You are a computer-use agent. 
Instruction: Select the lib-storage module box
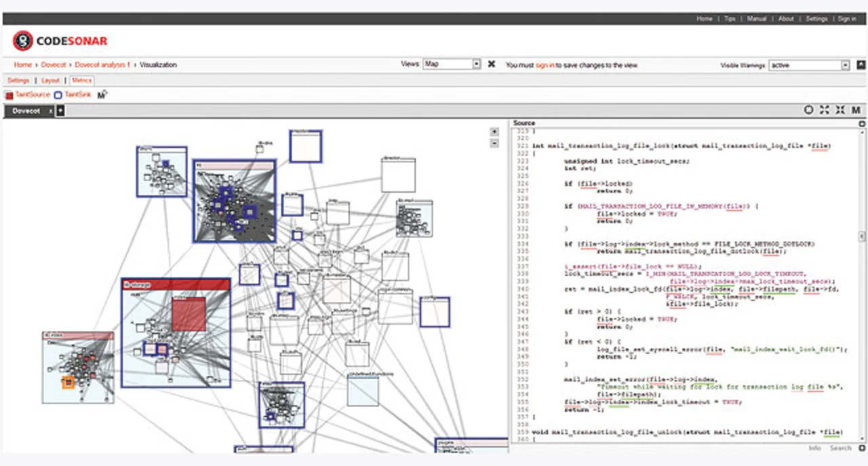(x=176, y=332)
